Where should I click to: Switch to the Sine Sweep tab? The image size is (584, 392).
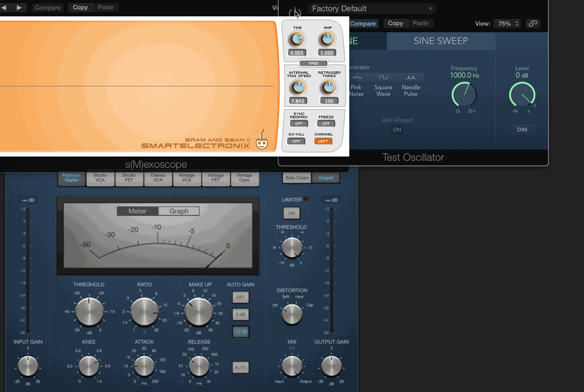441,41
